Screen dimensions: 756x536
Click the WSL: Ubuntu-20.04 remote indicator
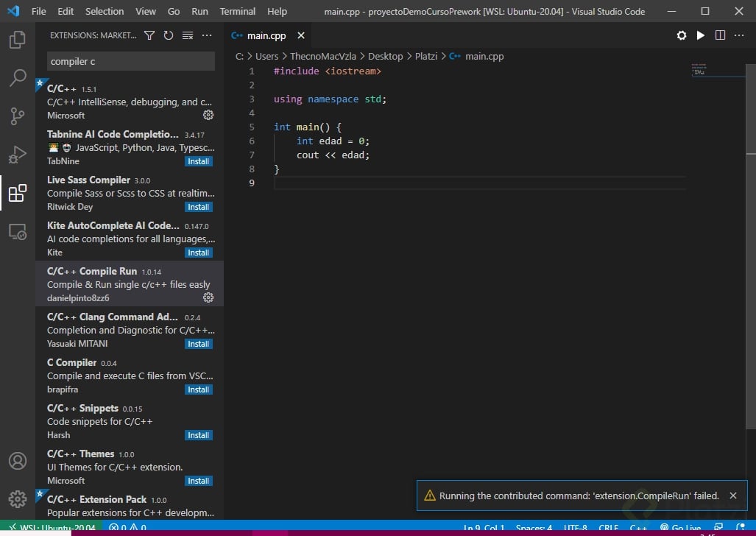tap(52, 528)
